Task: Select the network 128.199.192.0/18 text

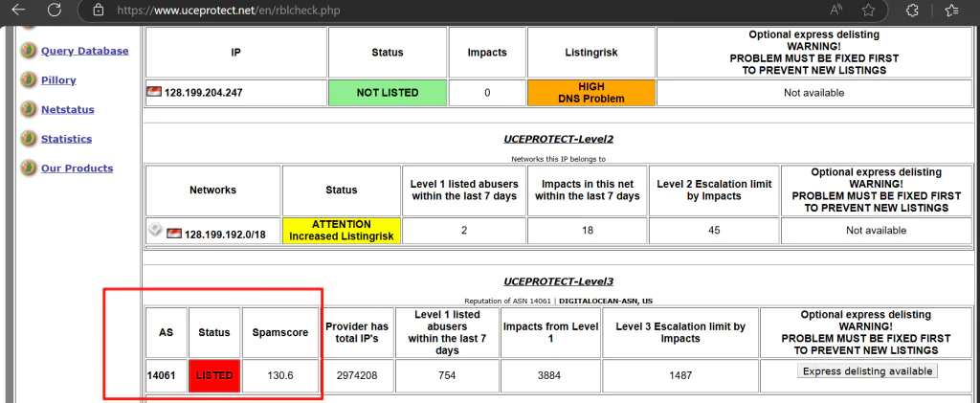Action: tap(225, 236)
